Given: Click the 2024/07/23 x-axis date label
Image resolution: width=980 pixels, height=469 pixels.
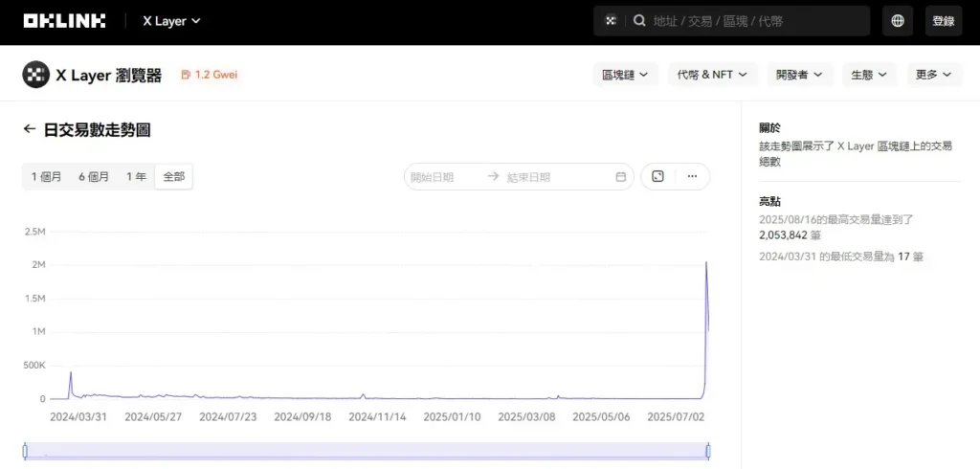Looking at the screenshot, I should tap(228, 416).
